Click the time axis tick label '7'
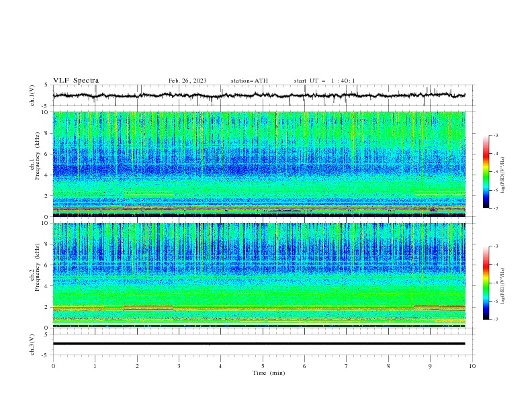The height and width of the screenshot is (411, 532). (x=347, y=366)
